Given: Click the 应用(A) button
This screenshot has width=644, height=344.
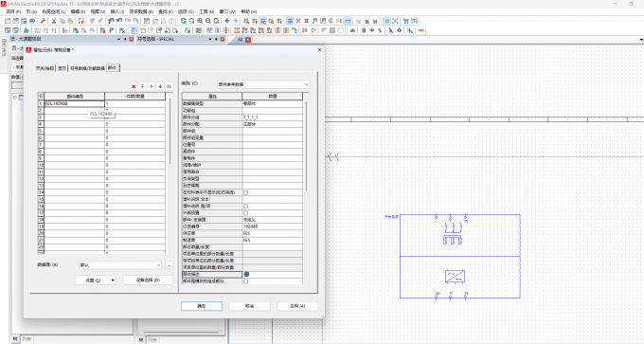Looking at the screenshot, I should [297, 306].
